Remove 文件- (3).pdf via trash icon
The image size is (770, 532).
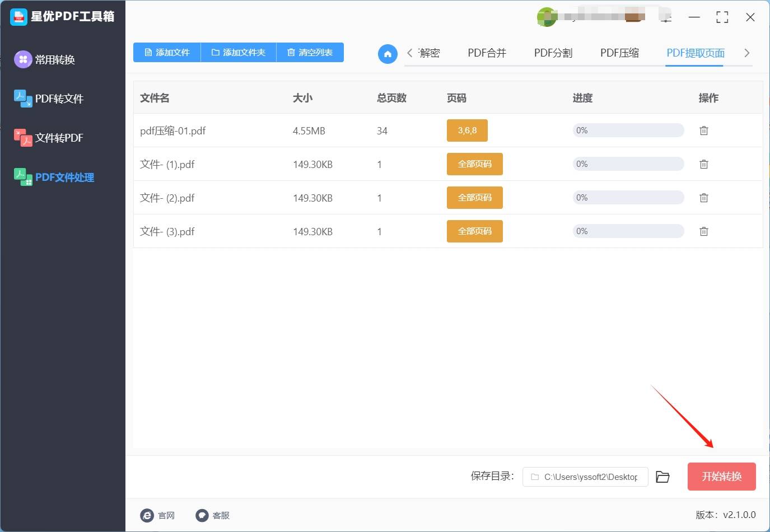coord(704,231)
